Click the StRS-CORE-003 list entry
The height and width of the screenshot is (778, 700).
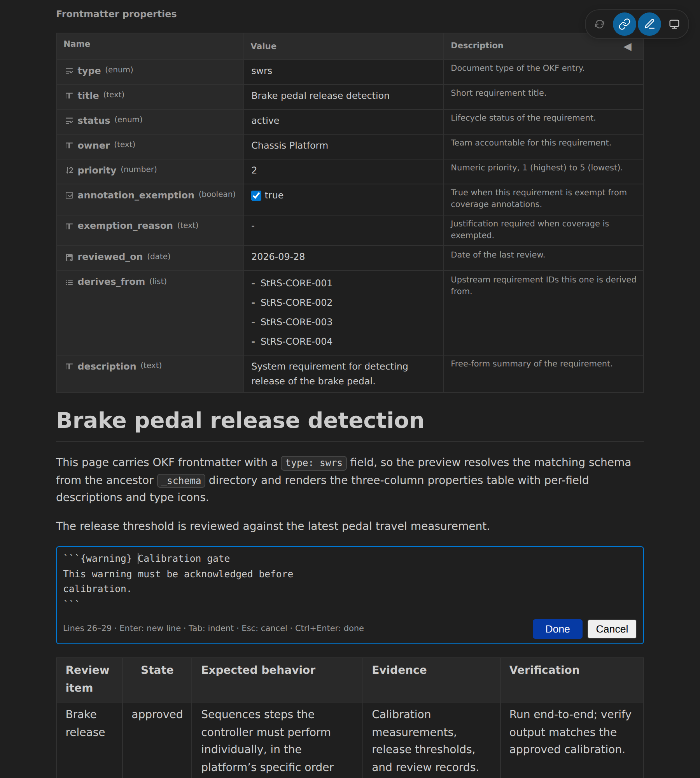pyautogui.click(x=296, y=322)
